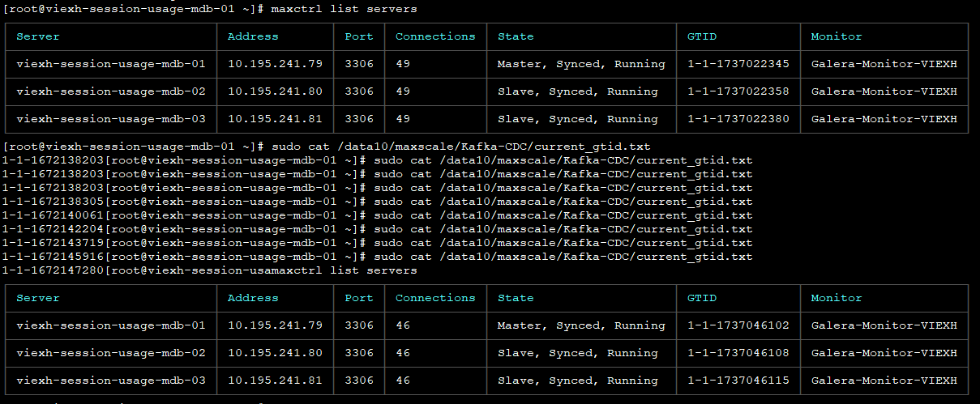The image size is (980, 404).
Task: Click GTID value 1-1-1737022358
Action: [x=738, y=91]
